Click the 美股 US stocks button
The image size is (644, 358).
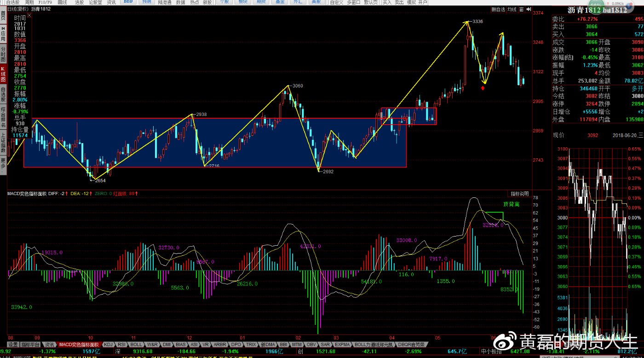pos(316,2)
